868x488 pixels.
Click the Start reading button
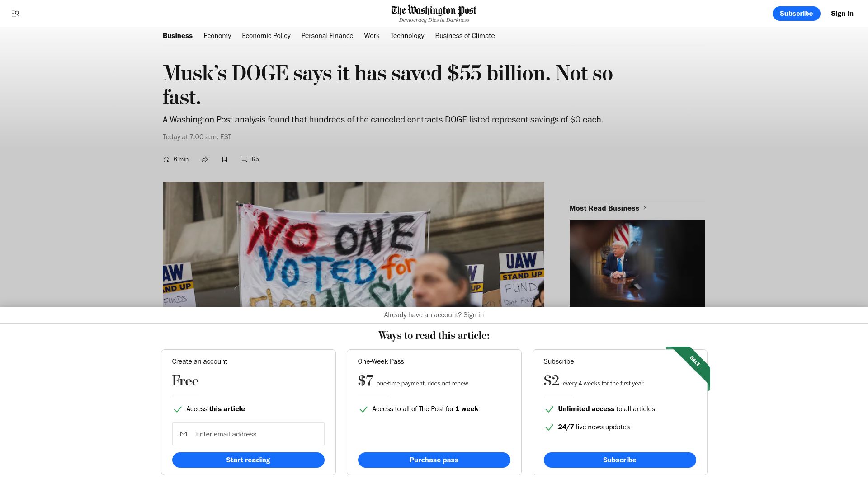coord(248,460)
